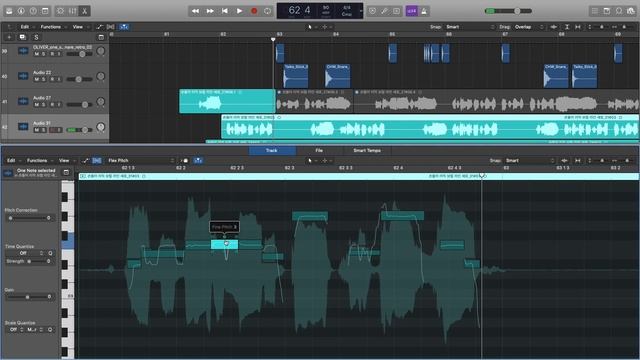
Task: Open the List Editors button
Action: [x=595, y=11]
